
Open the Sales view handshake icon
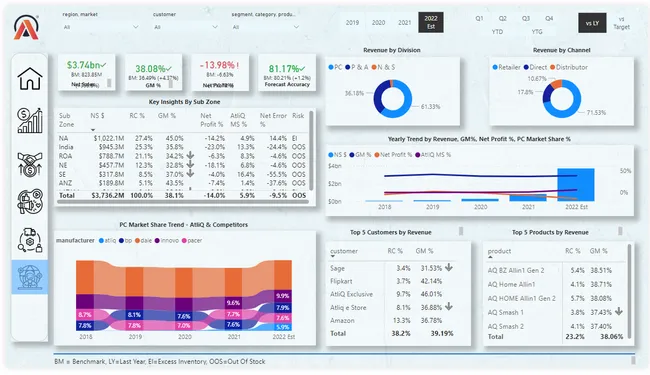[x=30, y=164]
